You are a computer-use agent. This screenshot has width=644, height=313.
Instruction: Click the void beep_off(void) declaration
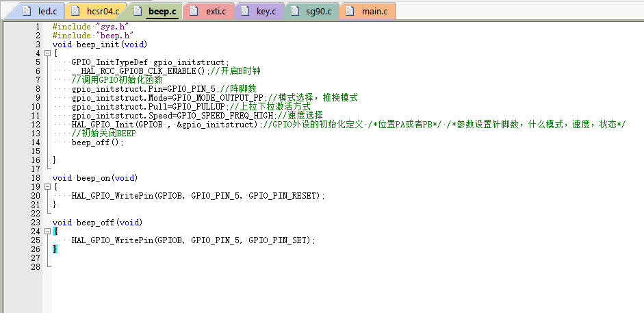coord(97,223)
